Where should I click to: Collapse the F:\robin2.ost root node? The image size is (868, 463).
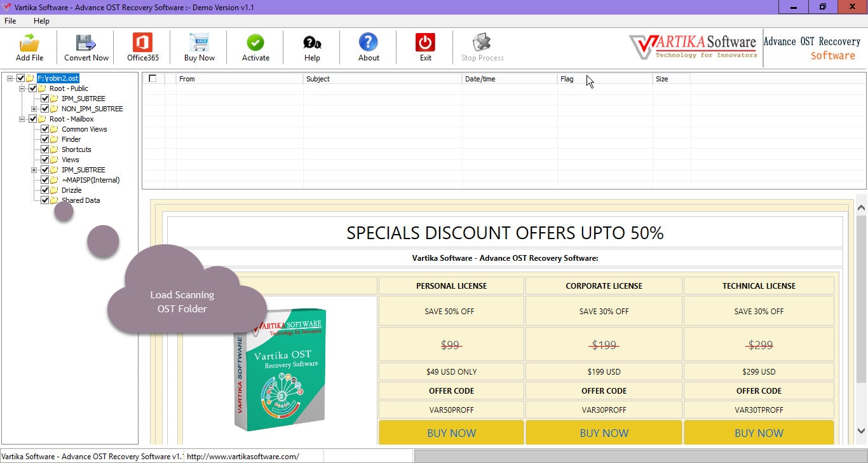[x=10, y=78]
